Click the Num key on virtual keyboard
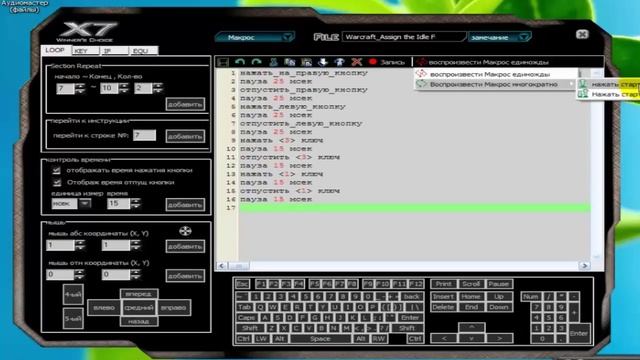The height and width of the screenshot is (360, 640). [x=531, y=297]
